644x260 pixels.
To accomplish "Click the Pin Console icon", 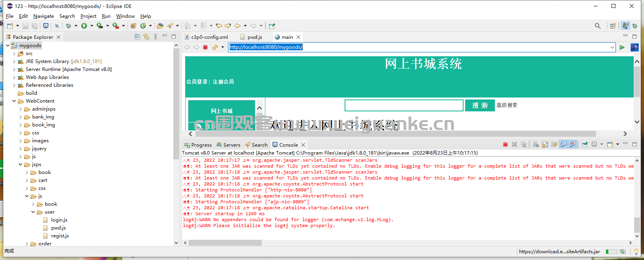I will click(x=585, y=145).
